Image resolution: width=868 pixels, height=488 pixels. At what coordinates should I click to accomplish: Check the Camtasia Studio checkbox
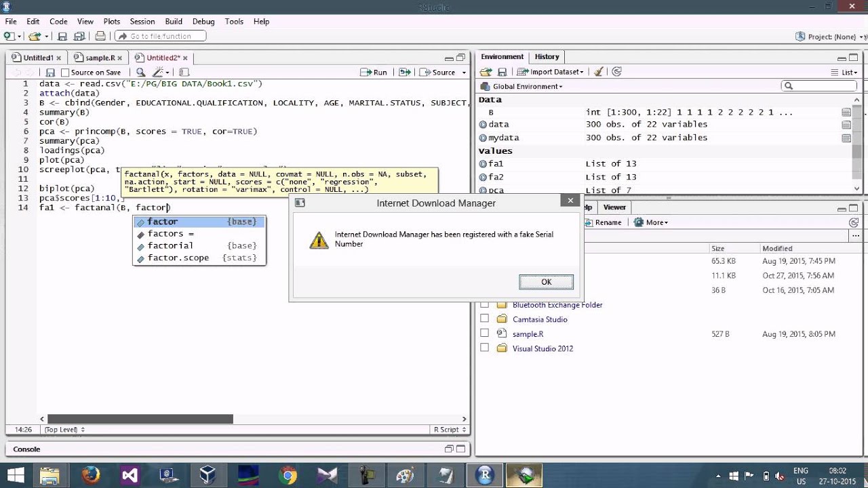click(484, 319)
